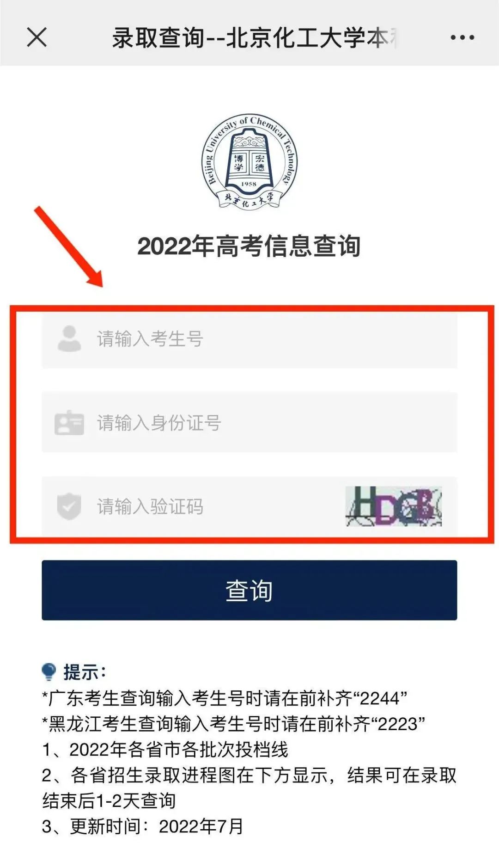
Task: Refresh the HDGB captcha image
Action: (x=394, y=506)
